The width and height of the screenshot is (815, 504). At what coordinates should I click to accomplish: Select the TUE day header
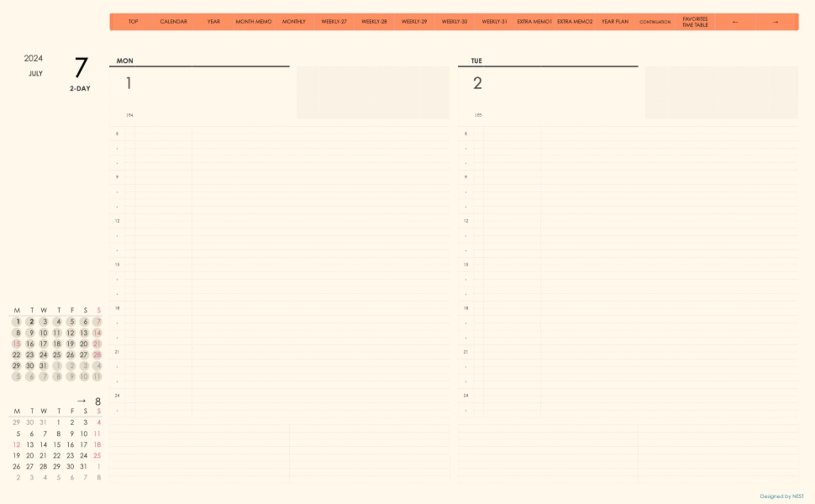click(476, 61)
